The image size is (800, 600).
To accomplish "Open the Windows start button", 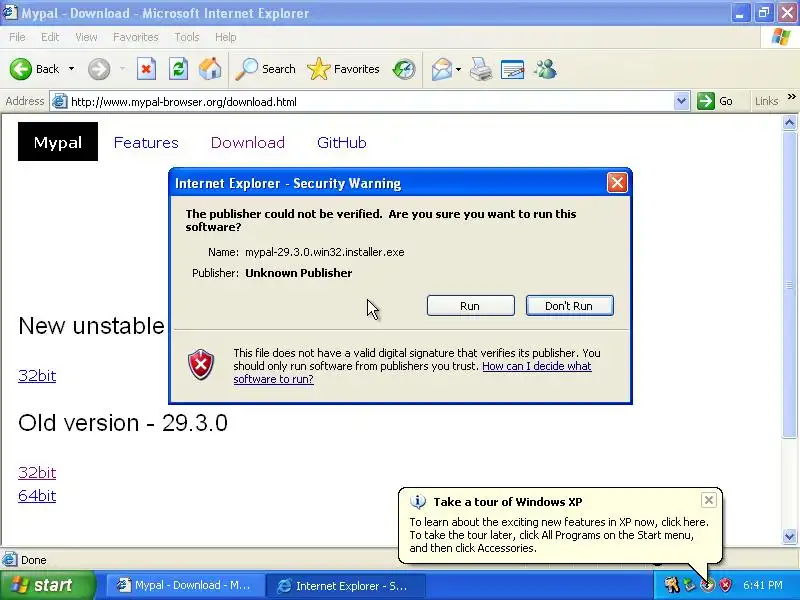I will pyautogui.click(x=47, y=585).
